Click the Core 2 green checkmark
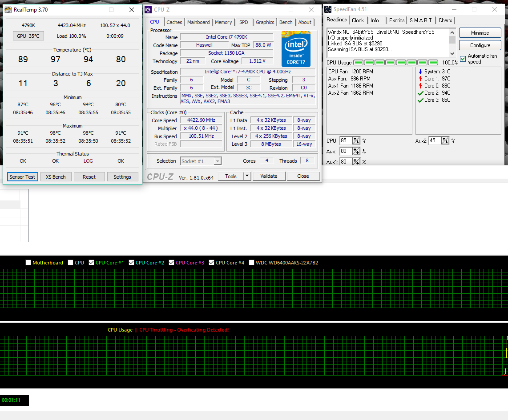The width and height of the screenshot is (508, 420). pyautogui.click(x=420, y=93)
